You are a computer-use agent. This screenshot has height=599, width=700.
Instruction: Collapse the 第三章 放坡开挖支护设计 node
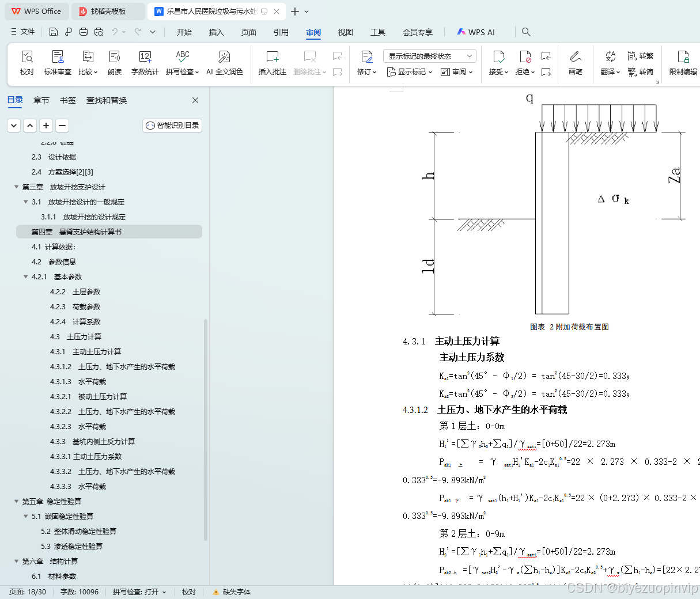point(17,187)
